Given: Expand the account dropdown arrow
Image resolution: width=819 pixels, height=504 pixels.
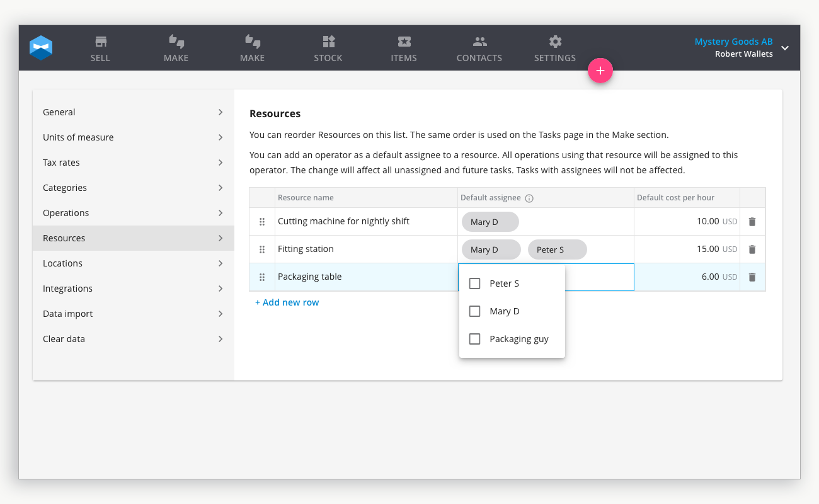Looking at the screenshot, I should [785, 48].
